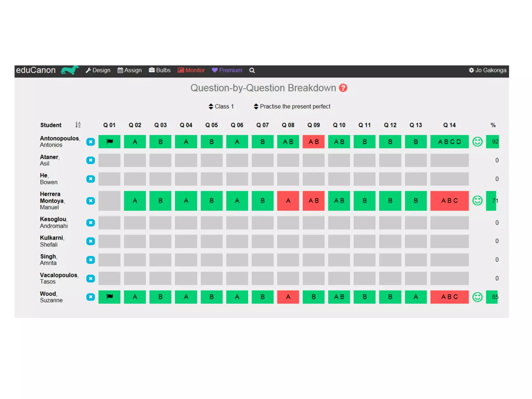The height and width of the screenshot is (399, 532).
Task: Open the Practise the present perfect dropdown
Action: click(x=292, y=107)
